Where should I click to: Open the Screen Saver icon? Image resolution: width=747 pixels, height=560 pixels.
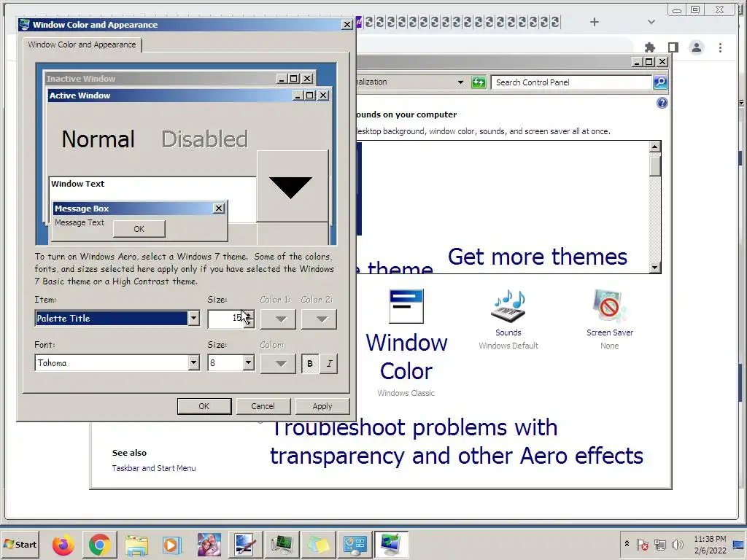click(x=609, y=306)
